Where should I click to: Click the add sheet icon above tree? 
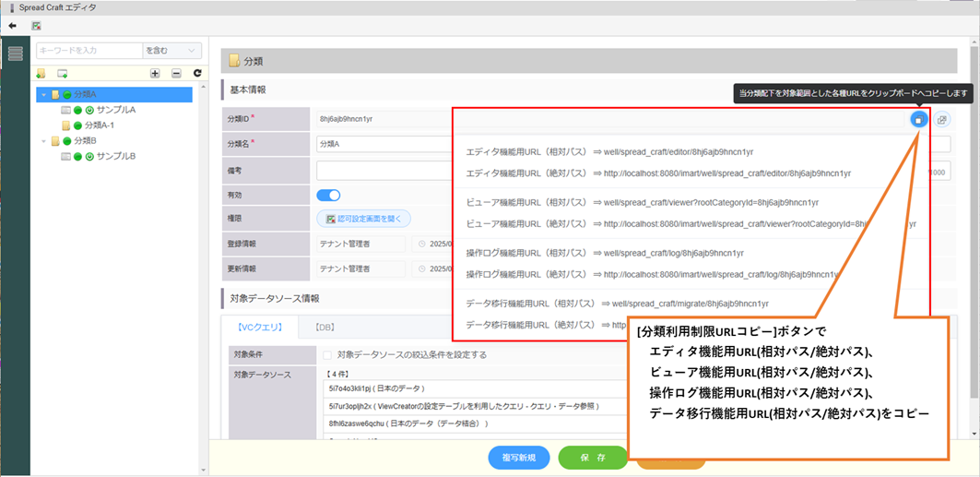coord(63,73)
